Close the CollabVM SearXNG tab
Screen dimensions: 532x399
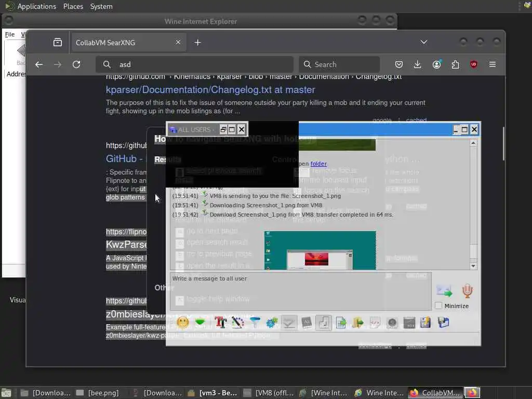(178, 43)
